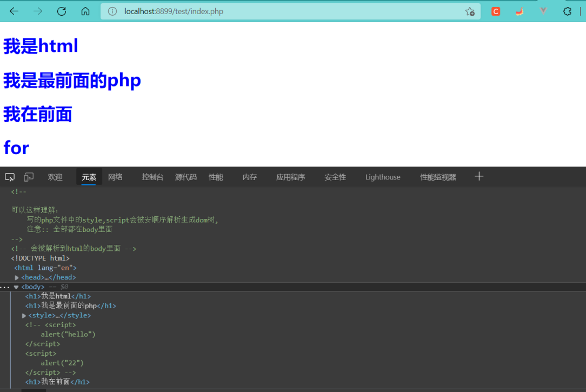Click the alert("22") comment line
The image size is (586, 392).
click(62, 363)
